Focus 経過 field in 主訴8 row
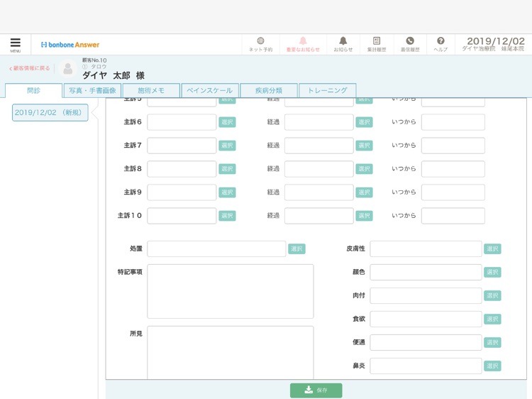 319,169
